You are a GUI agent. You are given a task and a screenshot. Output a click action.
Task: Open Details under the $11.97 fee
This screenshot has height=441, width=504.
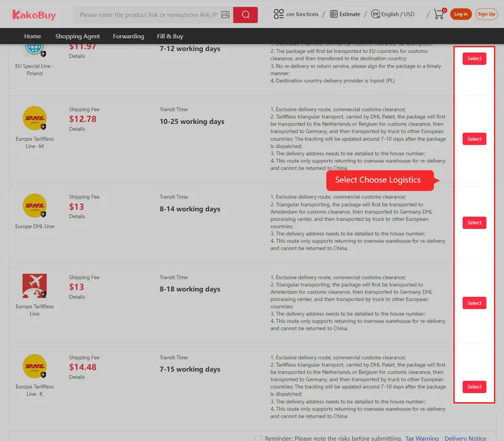77,56
